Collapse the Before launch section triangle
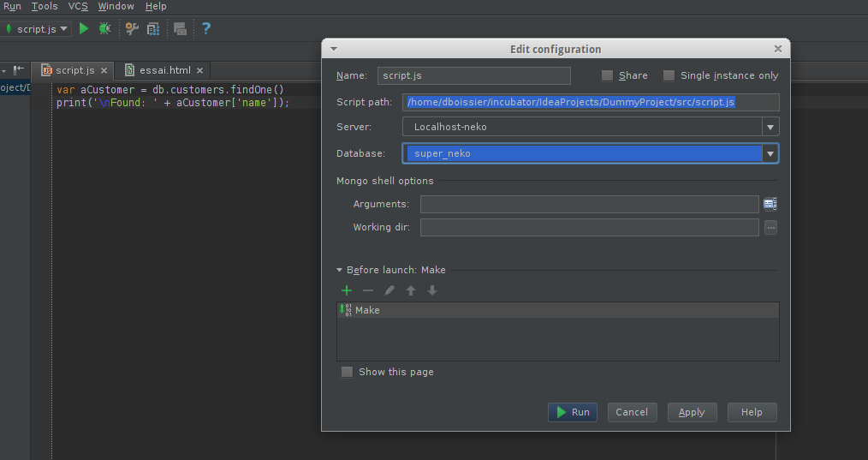868x460 pixels. [340, 270]
